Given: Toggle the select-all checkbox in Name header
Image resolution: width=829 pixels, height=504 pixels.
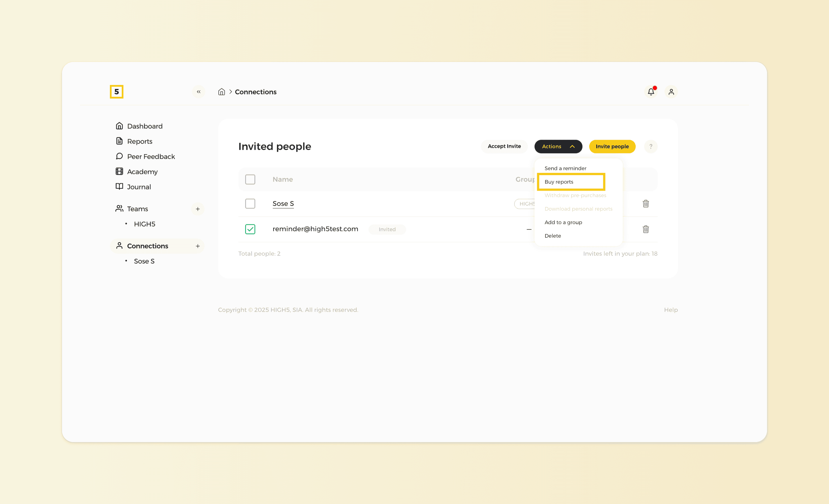Looking at the screenshot, I should click(250, 179).
